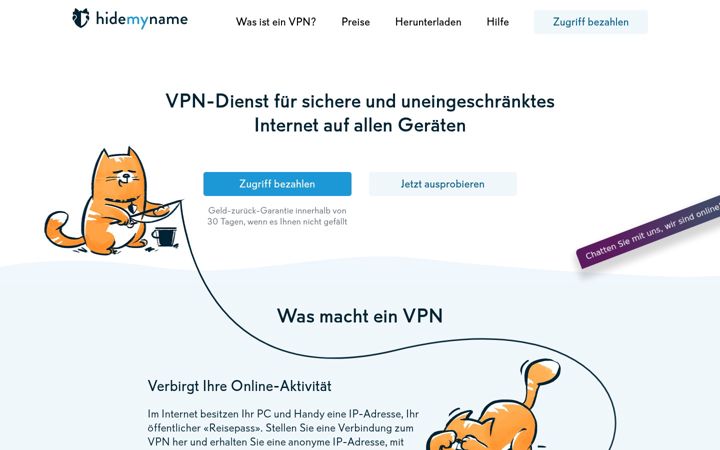The width and height of the screenshot is (720, 450).
Task: Open the Hilfe menu item
Action: click(498, 22)
